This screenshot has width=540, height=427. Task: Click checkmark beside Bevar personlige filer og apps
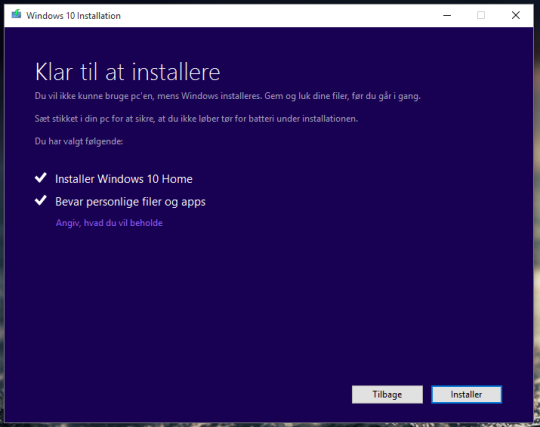(41, 200)
